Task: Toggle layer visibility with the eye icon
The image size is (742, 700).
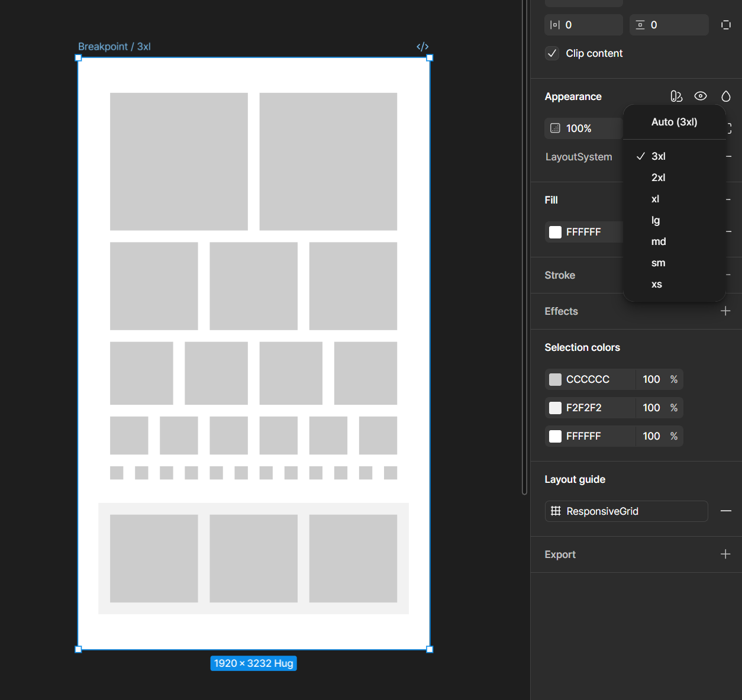Action: 701,96
